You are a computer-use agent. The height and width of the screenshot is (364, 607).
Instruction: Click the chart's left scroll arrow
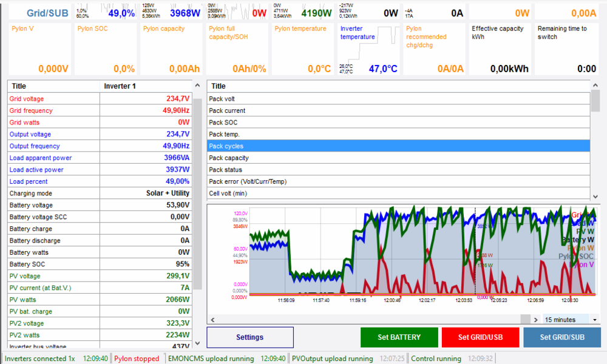[212, 320]
